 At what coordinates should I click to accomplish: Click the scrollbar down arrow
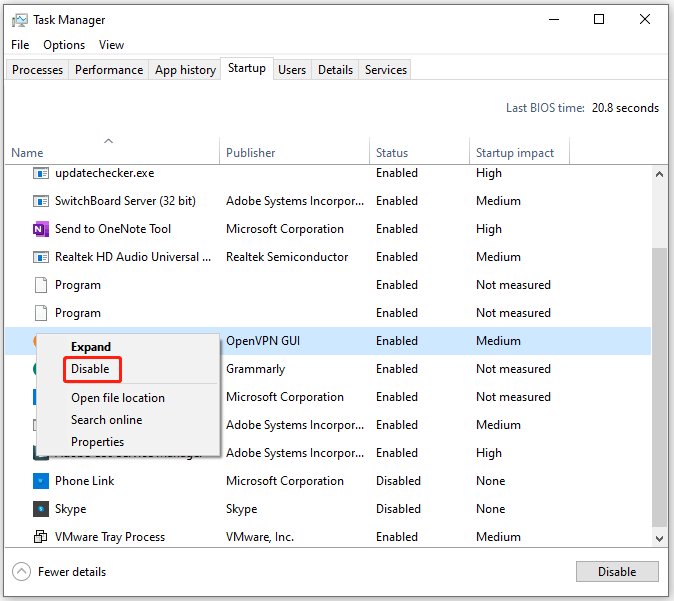pyautogui.click(x=659, y=539)
